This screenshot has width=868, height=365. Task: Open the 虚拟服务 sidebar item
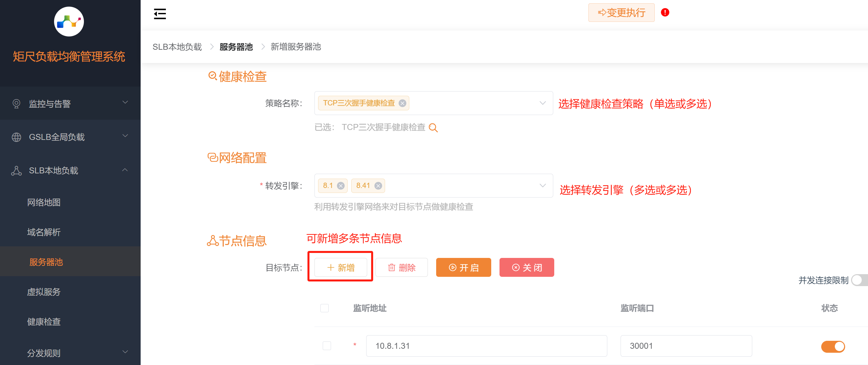click(x=44, y=292)
